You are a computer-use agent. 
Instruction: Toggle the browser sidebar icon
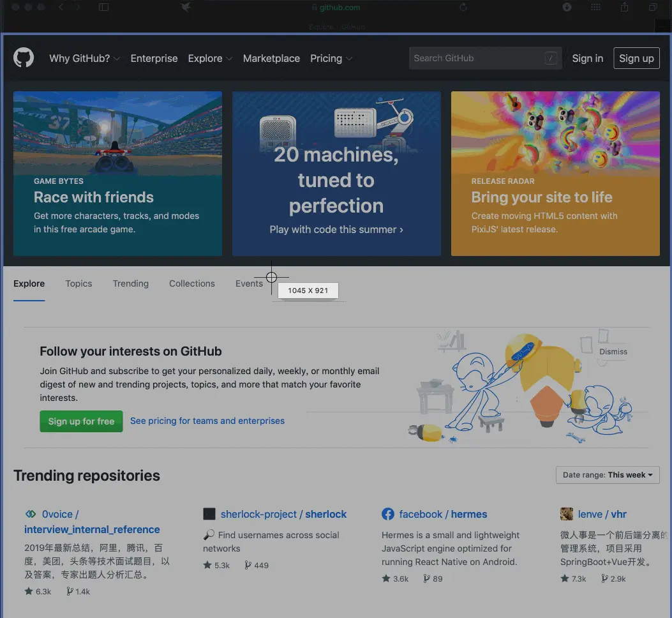click(x=104, y=7)
